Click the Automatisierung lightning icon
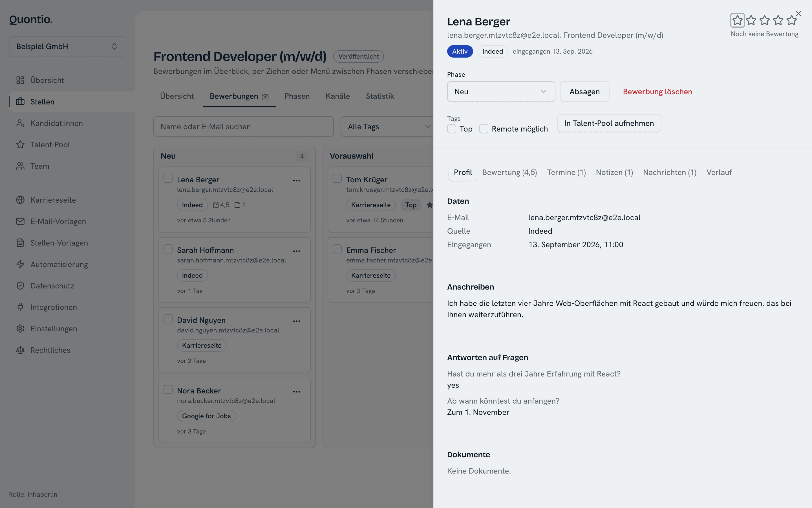Screen dimensions: 812x508 click(x=20, y=264)
